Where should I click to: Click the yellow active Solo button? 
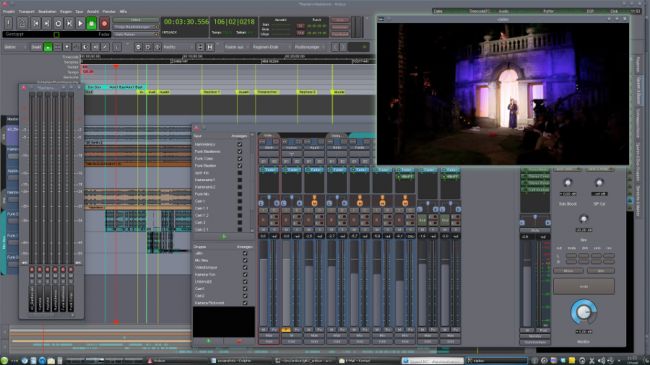286,330
